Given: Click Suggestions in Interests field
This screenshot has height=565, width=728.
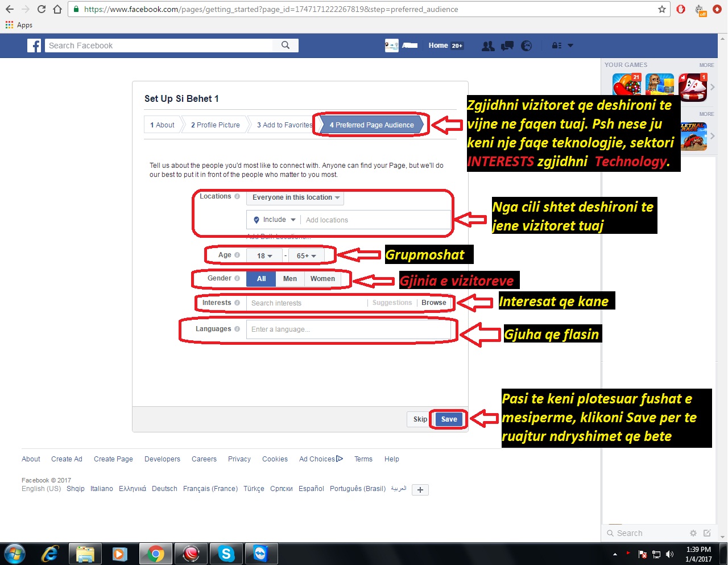Looking at the screenshot, I should 392,303.
